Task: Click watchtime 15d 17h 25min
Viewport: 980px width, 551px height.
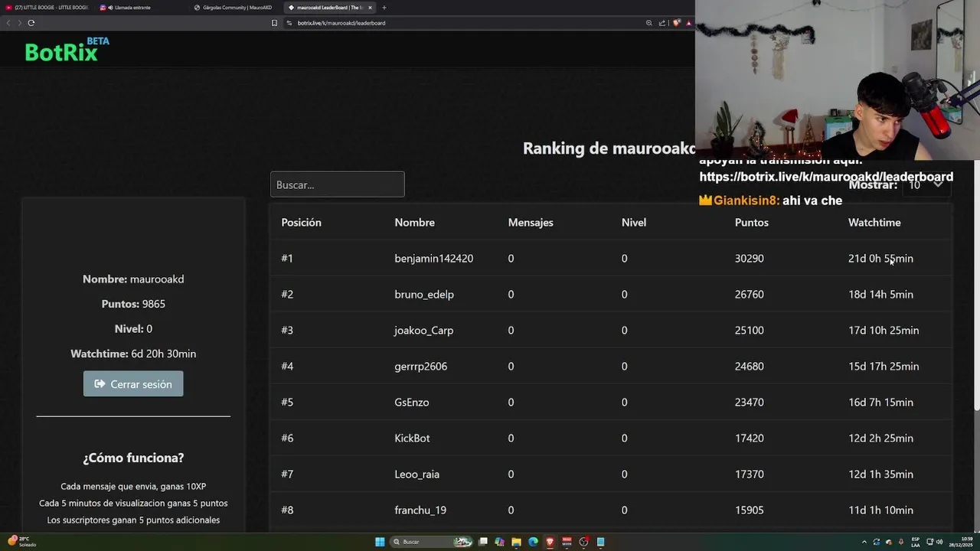Action: click(x=883, y=367)
